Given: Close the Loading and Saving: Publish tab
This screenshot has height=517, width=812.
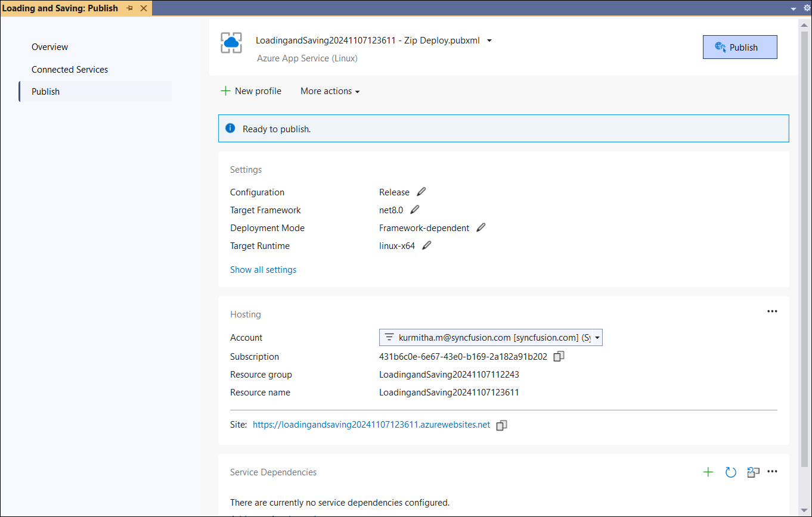Looking at the screenshot, I should [143, 8].
